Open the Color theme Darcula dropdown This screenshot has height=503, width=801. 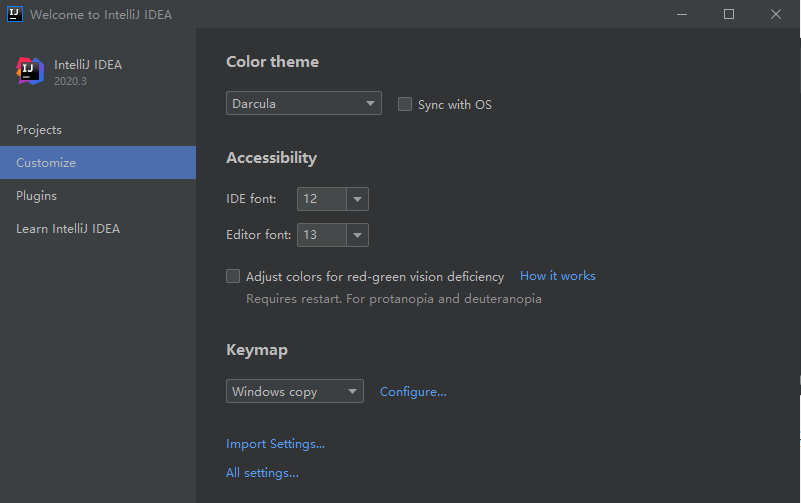pyautogui.click(x=303, y=103)
